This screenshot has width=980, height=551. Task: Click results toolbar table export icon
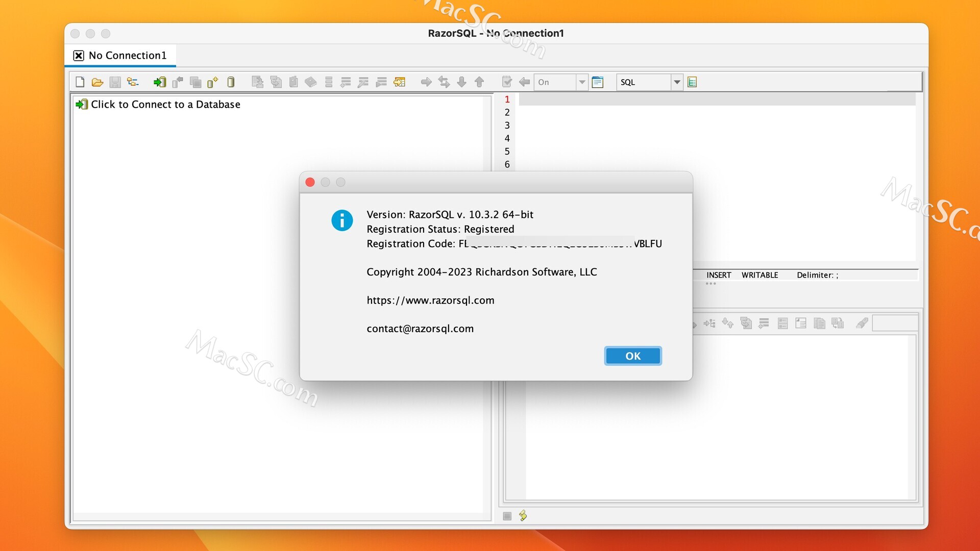tap(838, 323)
